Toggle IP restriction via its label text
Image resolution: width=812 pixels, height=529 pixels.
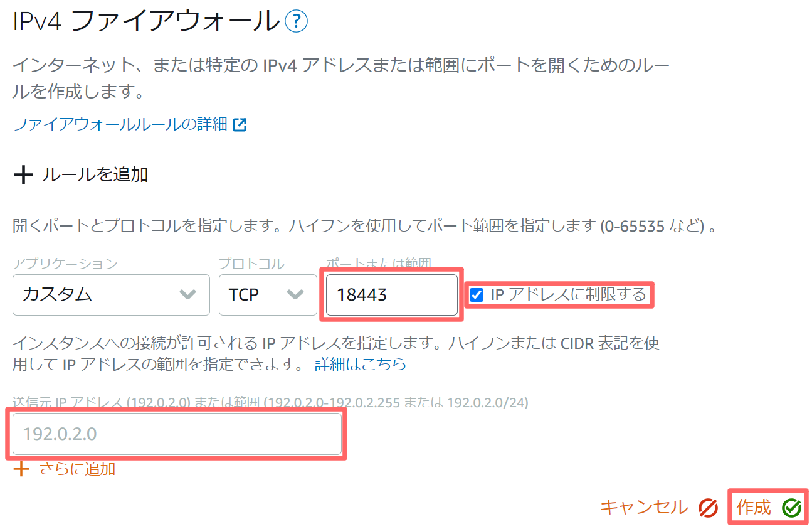[x=567, y=294]
